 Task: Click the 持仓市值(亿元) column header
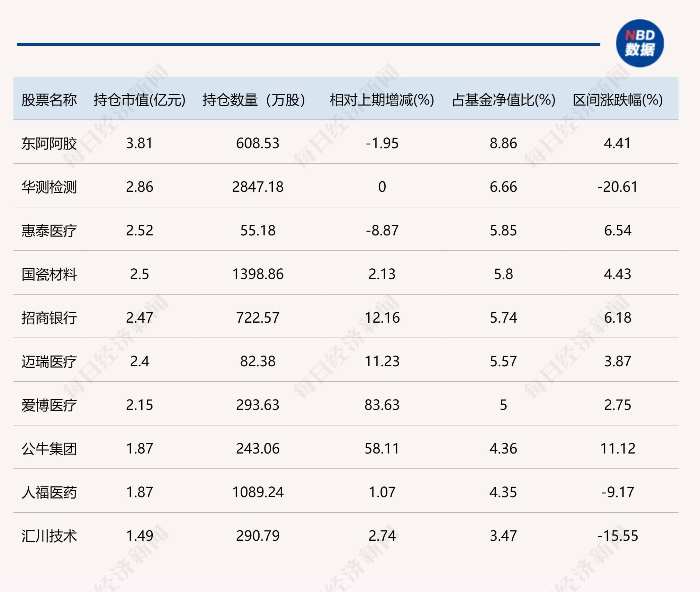point(140,100)
